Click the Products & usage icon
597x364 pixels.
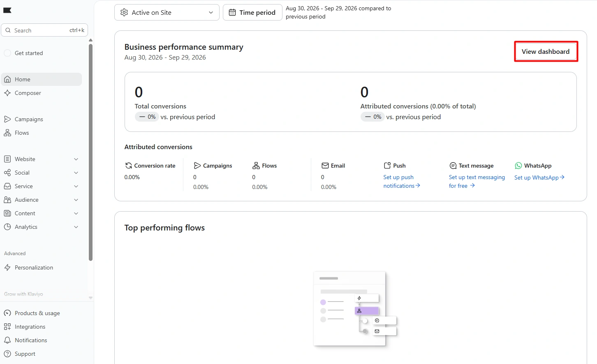point(7,313)
